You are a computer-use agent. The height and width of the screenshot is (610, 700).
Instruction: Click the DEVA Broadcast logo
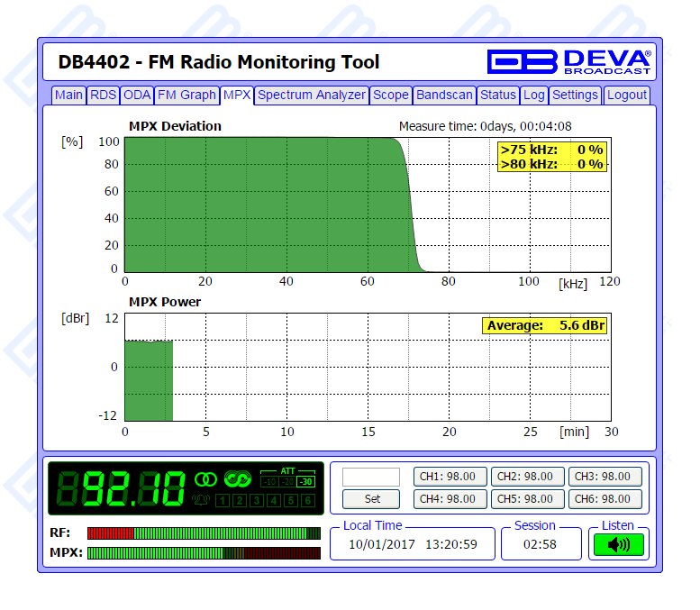(569, 60)
